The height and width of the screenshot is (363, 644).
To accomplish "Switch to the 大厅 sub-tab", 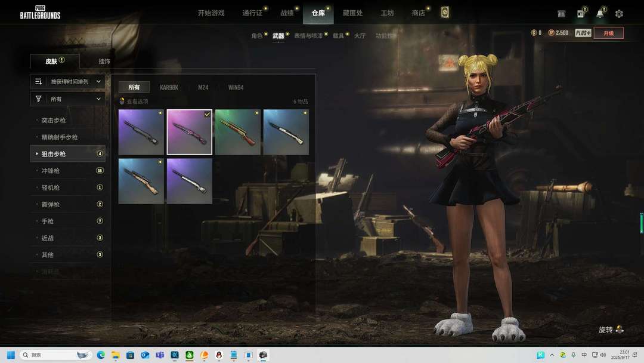I will tap(360, 36).
